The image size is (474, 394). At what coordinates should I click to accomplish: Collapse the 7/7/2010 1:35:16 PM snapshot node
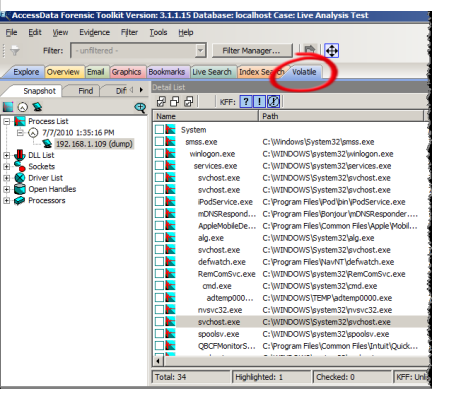pos(20,133)
